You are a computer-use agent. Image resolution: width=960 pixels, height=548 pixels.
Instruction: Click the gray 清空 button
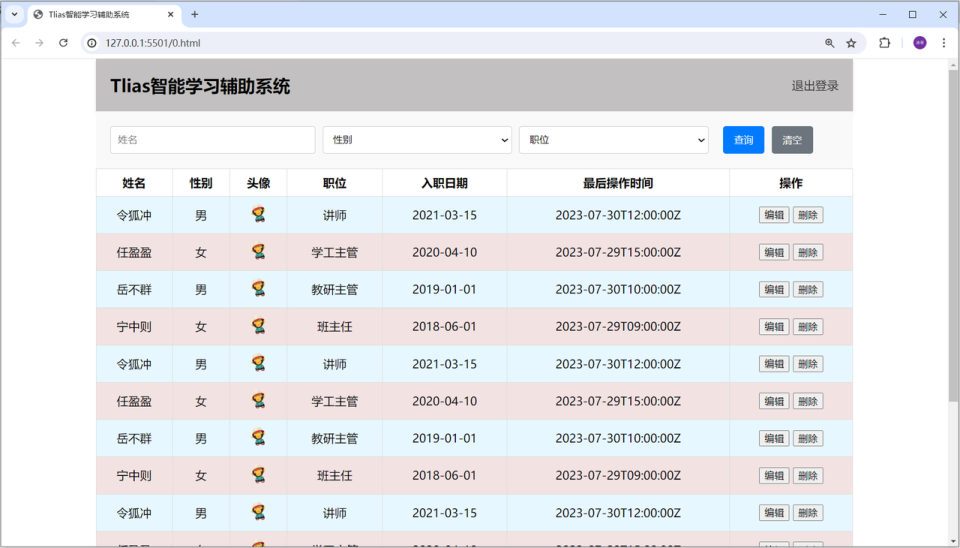(x=792, y=140)
